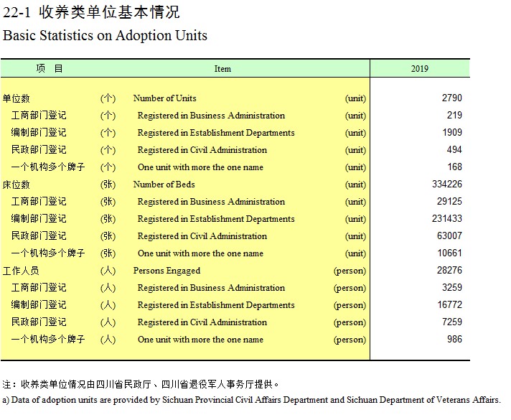511x420 pixels.
Task: Click the value 16772
Action: 450,305
